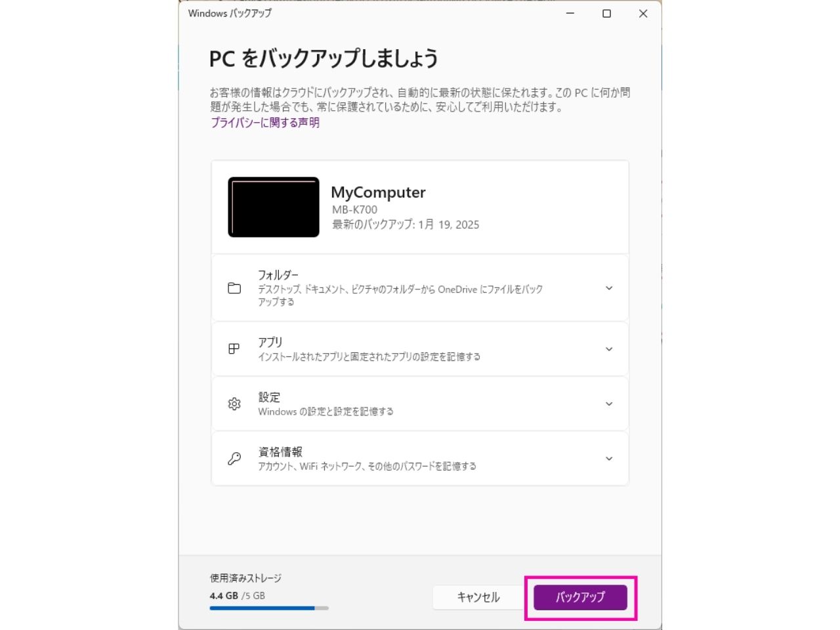Click the folder icon beside フォルダー
Screen dimensions: 840x630
point(234,288)
